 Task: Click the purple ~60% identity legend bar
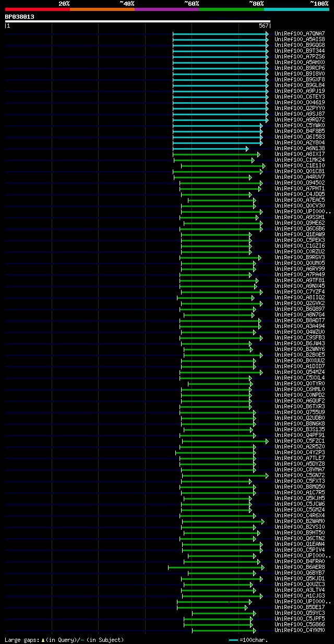coord(166,9)
